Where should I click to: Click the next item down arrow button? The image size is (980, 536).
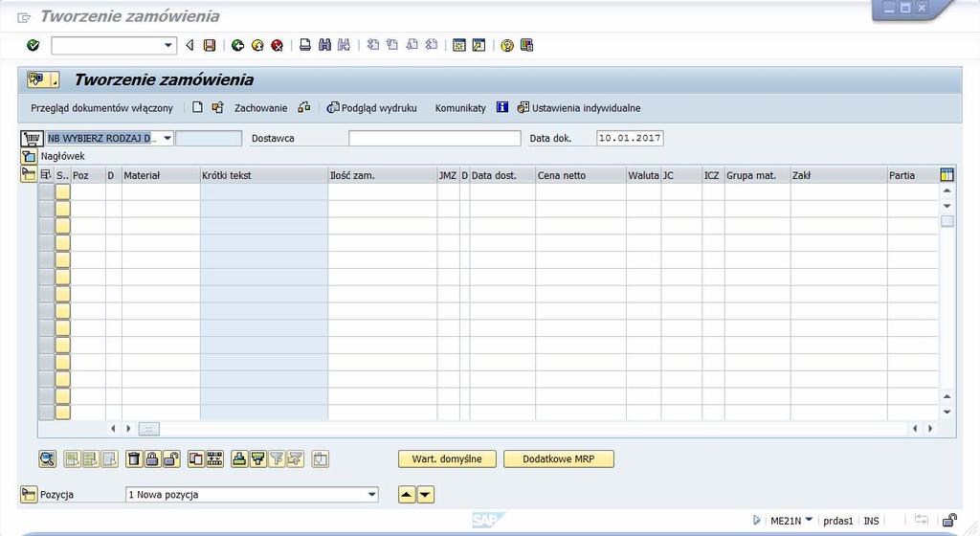[x=425, y=495]
